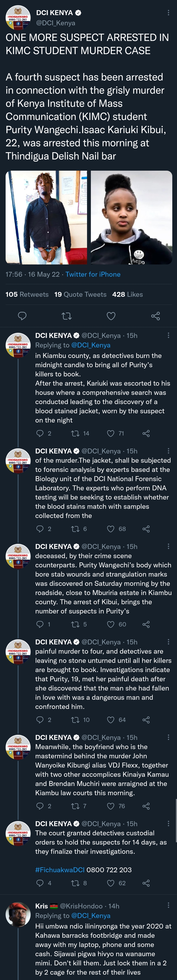View the 105 Retweets list

tap(27, 294)
